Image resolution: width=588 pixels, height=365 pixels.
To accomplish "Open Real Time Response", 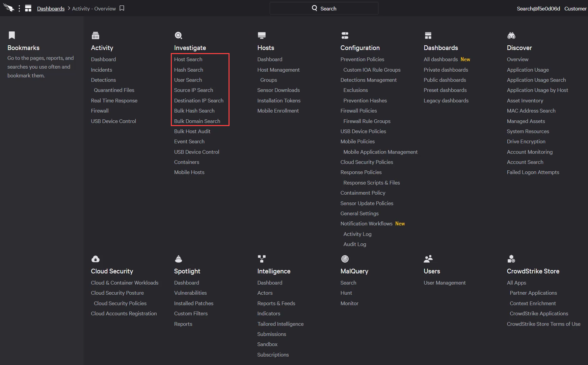I will click(x=114, y=100).
